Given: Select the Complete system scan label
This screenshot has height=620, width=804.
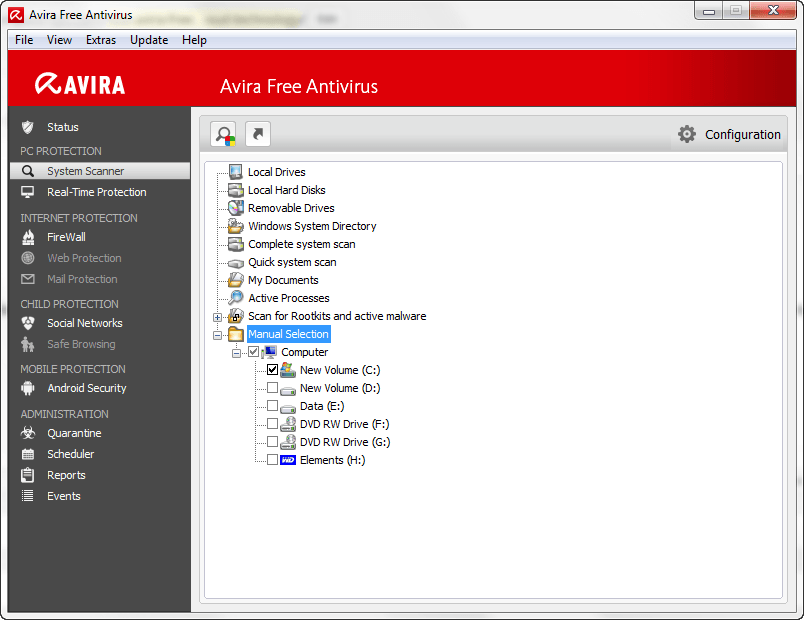Looking at the screenshot, I should click(302, 244).
